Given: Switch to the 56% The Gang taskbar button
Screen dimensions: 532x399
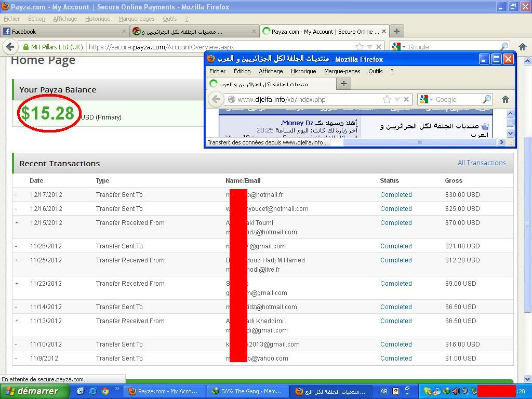Looking at the screenshot, I should (x=248, y=391).
